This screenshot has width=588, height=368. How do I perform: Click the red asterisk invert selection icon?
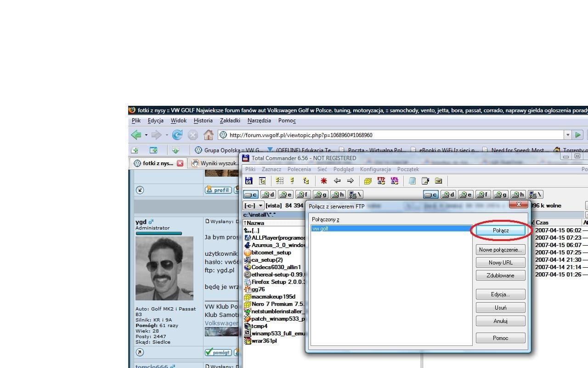point(323,181)
